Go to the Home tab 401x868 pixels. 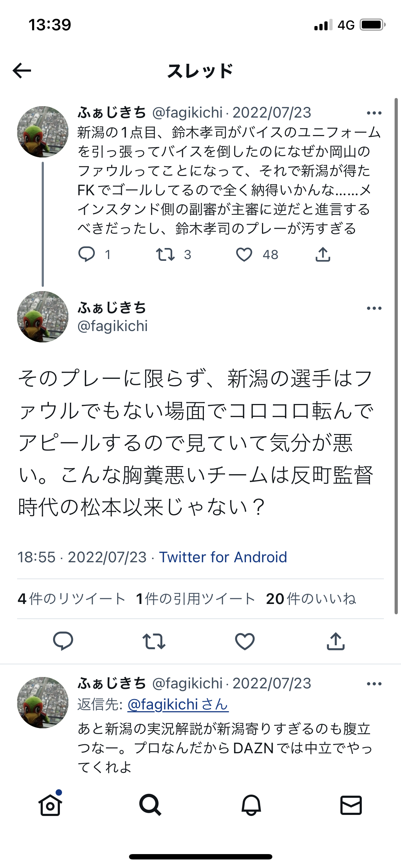[50, 805]
